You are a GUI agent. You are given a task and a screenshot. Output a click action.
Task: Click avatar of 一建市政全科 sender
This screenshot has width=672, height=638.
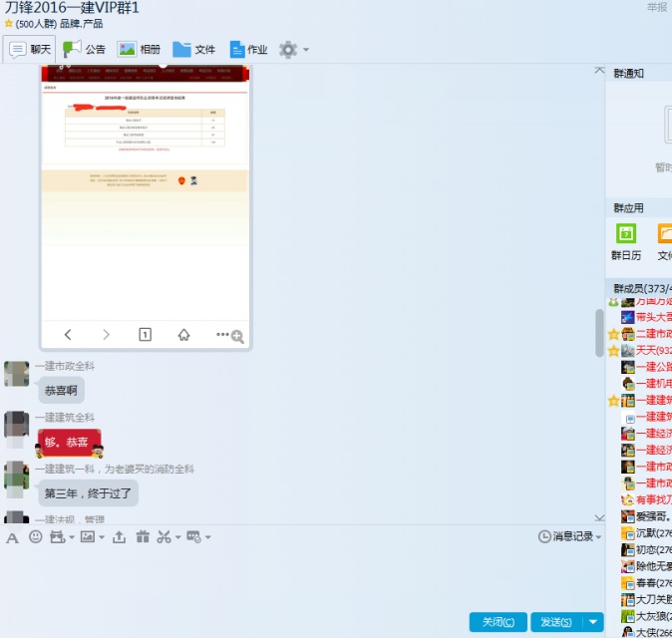pyautogui.click(x=16, y=374)
